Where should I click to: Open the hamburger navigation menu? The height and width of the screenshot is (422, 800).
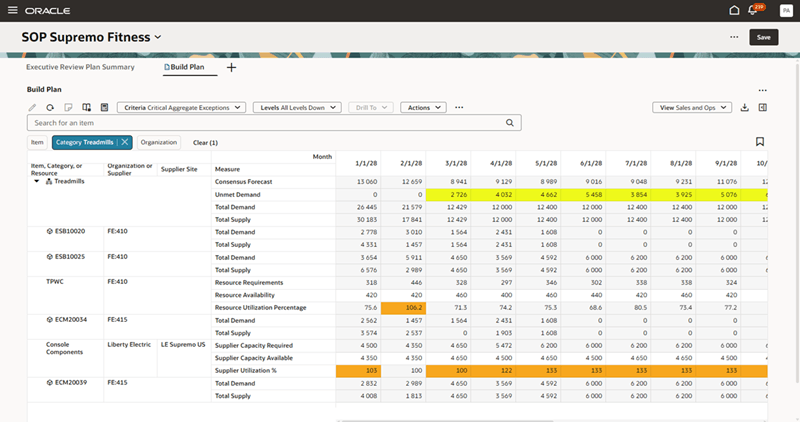11,10
